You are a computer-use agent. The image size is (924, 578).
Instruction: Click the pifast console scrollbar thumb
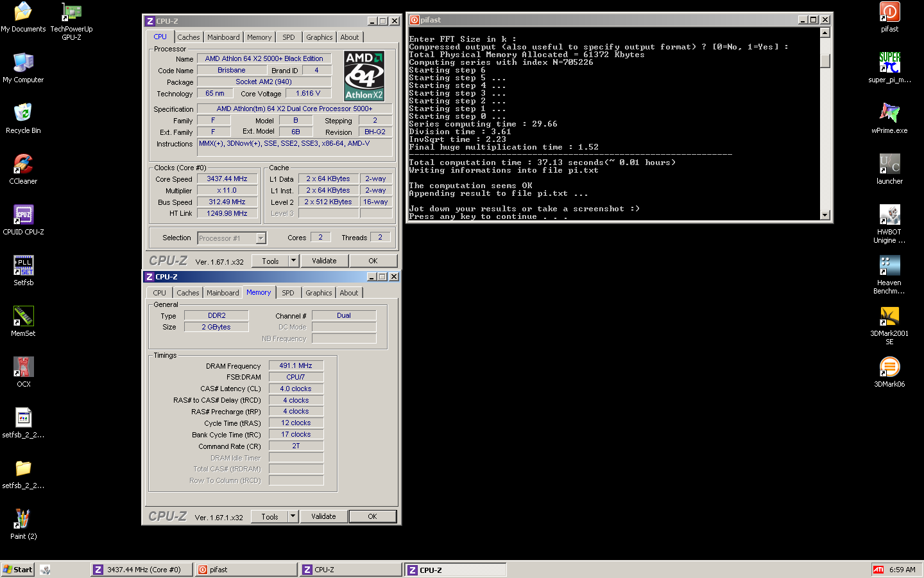click(x=825, y=61)
